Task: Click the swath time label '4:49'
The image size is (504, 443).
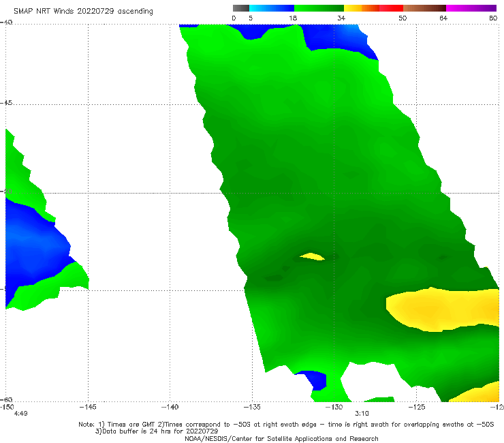Action: pos(20,414)
